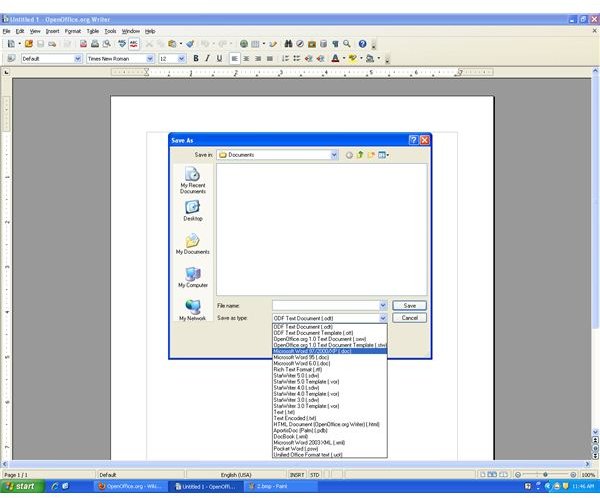Go back to last folder in Save As

(x=349, y=155)
